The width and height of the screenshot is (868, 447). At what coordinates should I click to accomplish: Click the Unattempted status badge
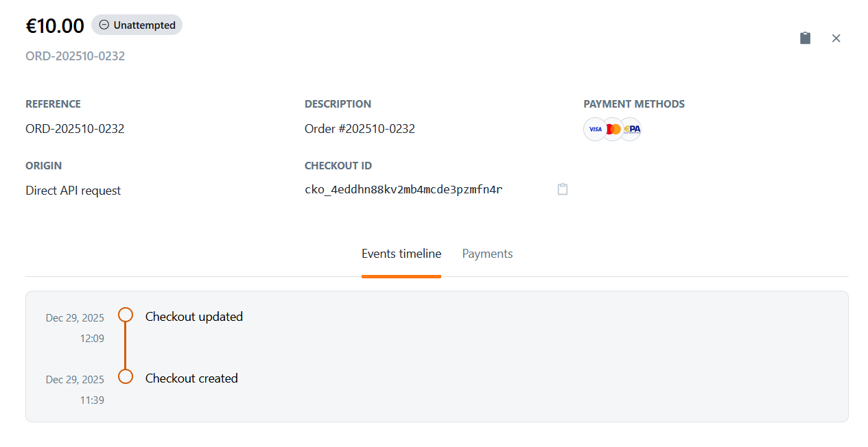pos(137,24)
